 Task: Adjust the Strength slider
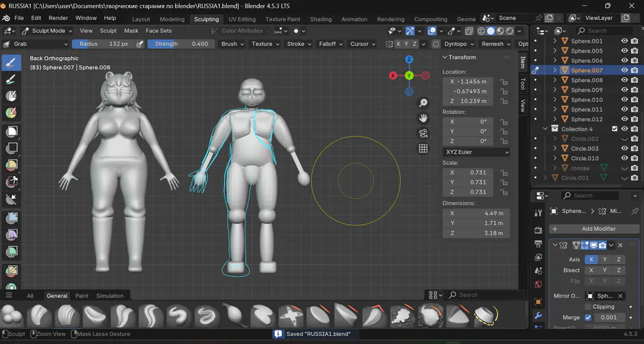coord(181,44)
